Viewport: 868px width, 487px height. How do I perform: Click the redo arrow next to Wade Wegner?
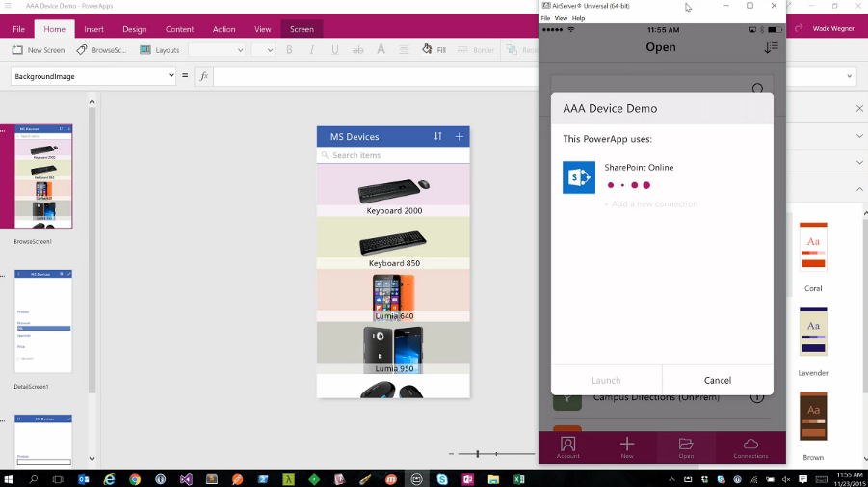click(x=799, y=28)
